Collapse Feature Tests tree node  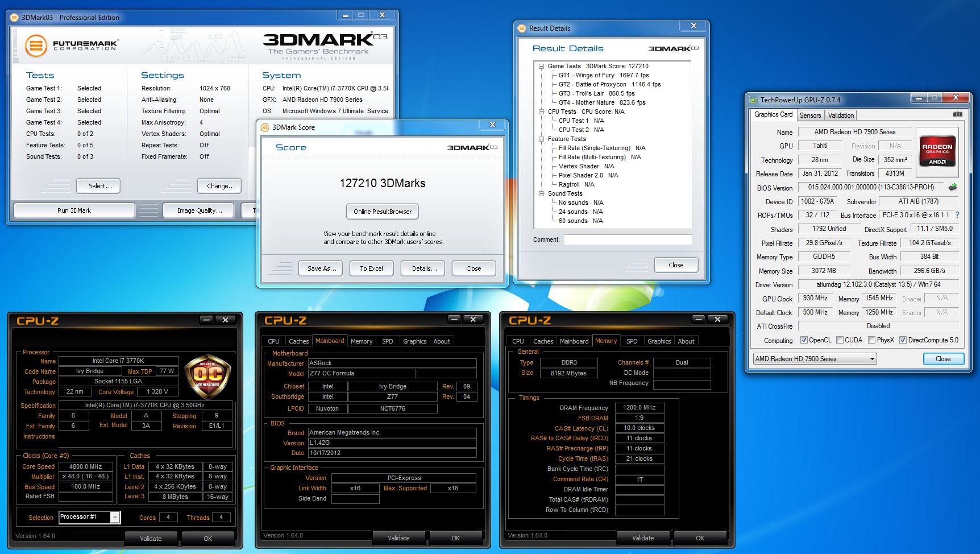pyautogui.click(x=542, y=139)
